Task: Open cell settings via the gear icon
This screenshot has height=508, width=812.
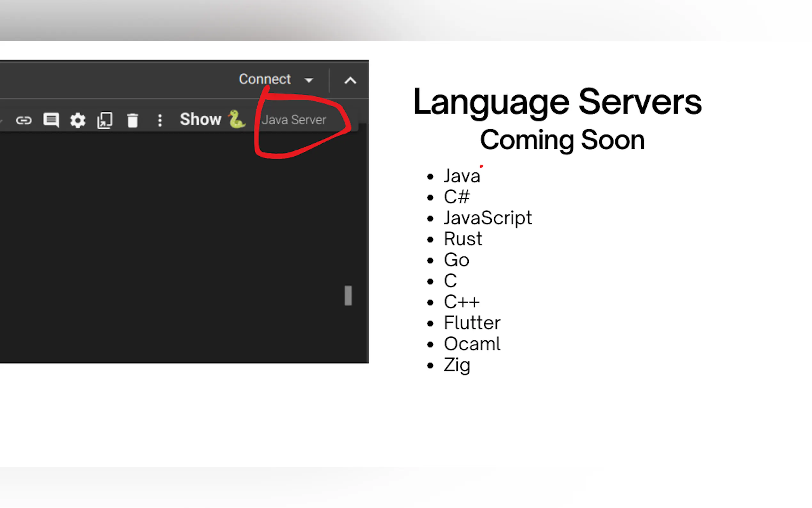Action: 78,120
